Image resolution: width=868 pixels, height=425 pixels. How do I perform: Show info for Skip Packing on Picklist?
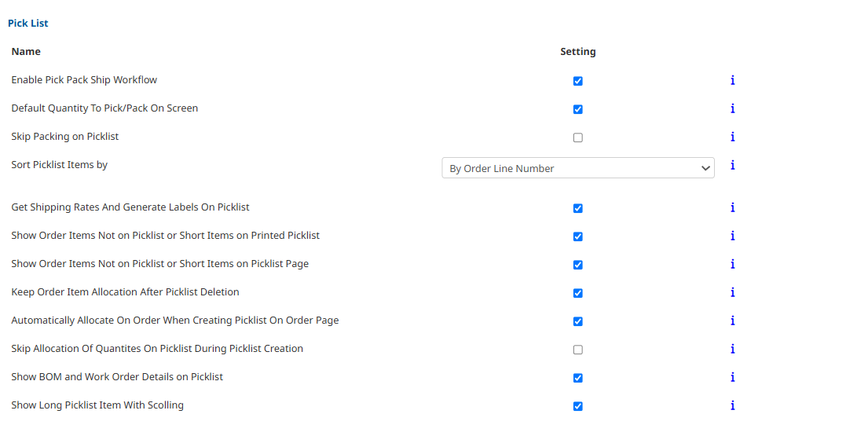(732, 137)
